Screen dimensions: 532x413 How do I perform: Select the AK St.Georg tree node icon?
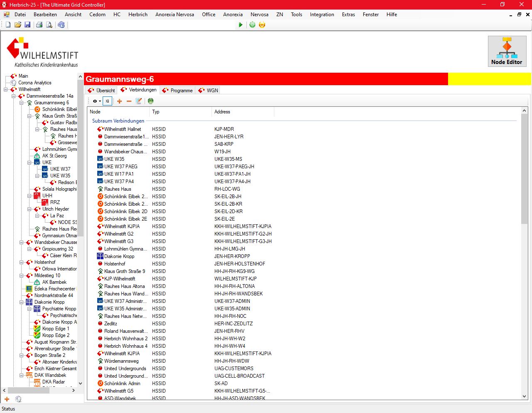pos(37,156)
